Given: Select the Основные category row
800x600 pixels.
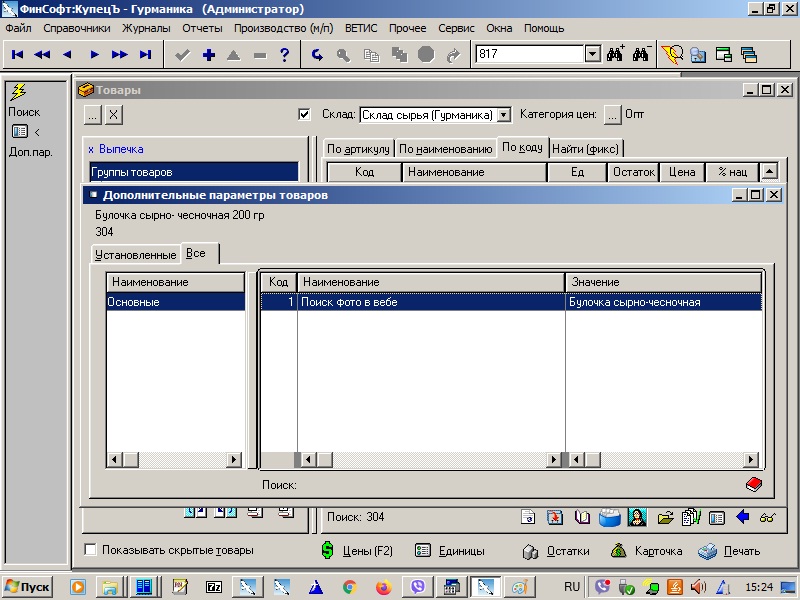Looking at the screenshot, I should [x=175, y=301].
